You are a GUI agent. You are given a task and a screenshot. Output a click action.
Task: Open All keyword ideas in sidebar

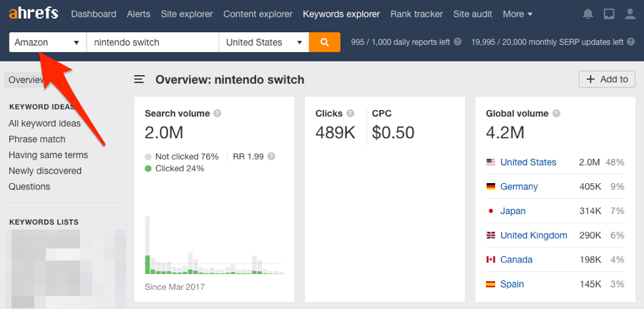[x=44, y=124]
